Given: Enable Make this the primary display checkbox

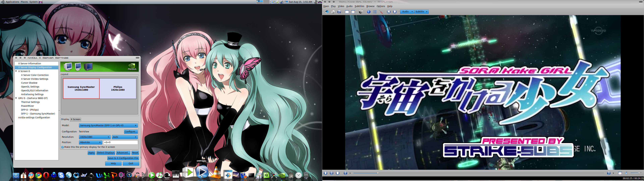Looking at the screenshot, I should click(x=62, y=147).
